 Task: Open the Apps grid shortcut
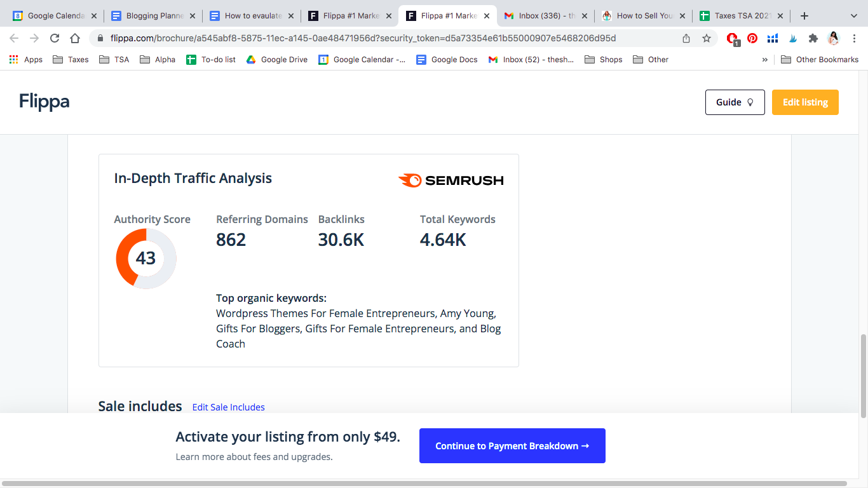[26, 60]
